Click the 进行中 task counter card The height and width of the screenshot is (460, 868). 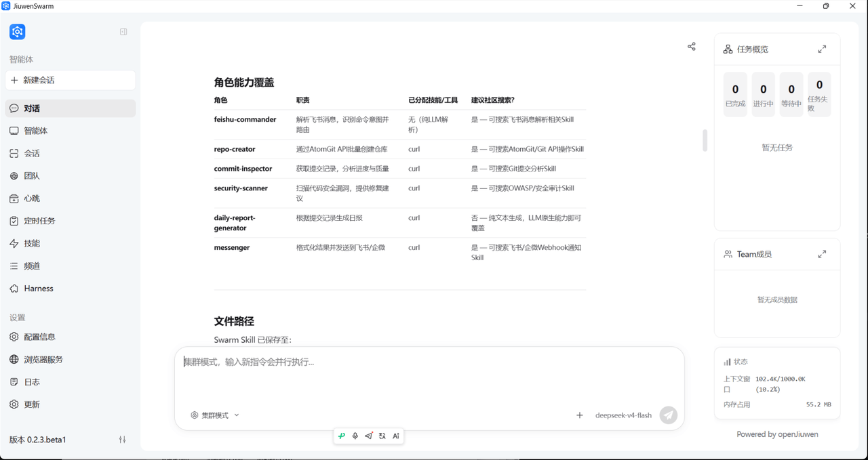coord(764,94)
